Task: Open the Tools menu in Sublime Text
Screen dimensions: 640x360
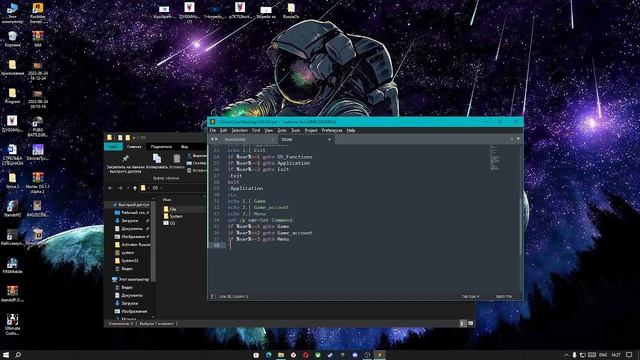Action: tap(296, 131)
